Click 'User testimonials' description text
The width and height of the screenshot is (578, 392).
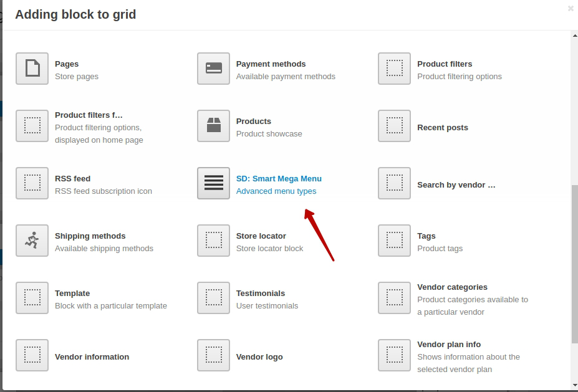(267, 306)
